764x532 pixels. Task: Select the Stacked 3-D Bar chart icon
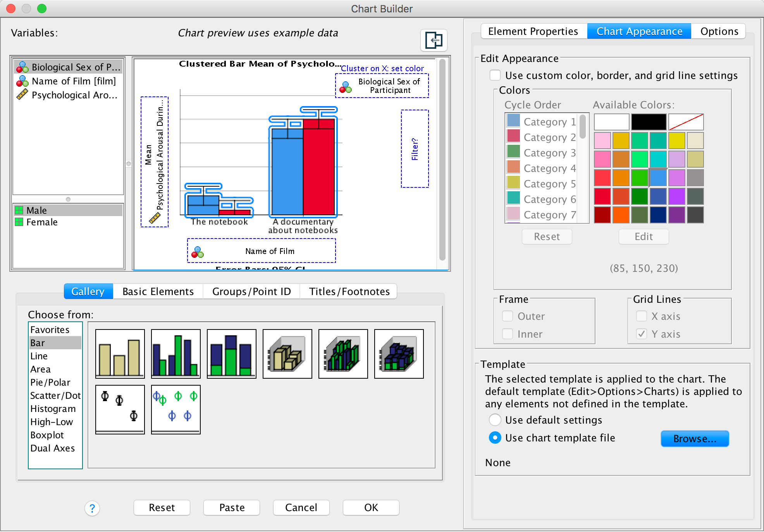(x=399, y=354)
